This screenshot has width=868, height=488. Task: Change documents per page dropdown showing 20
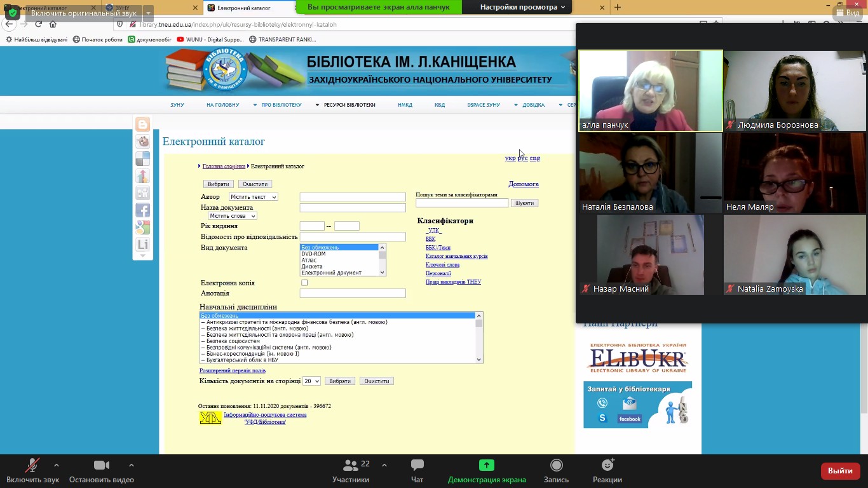[311, 381]
